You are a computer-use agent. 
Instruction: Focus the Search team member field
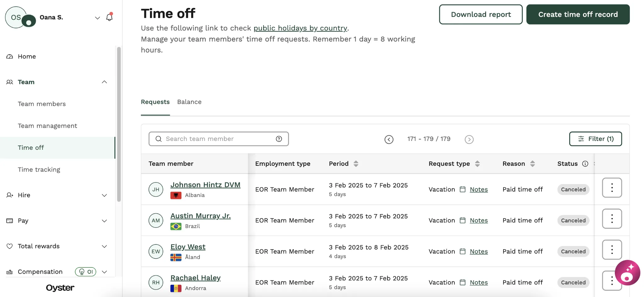(x=219, y=139)
